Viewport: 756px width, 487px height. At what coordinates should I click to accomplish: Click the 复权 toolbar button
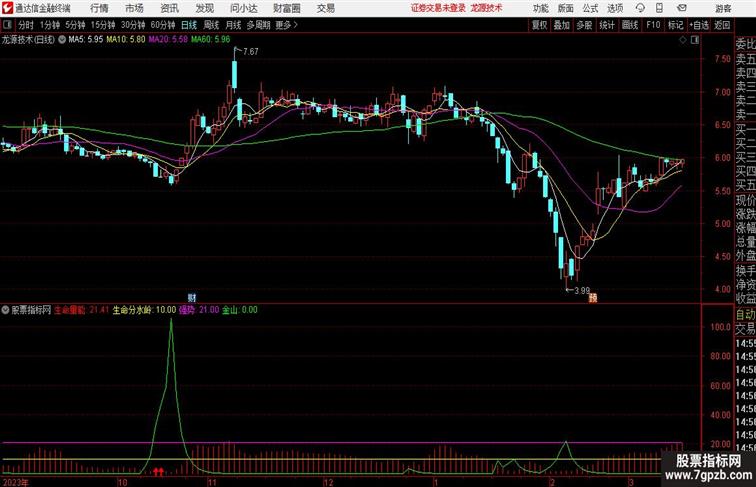coord(539,25)
